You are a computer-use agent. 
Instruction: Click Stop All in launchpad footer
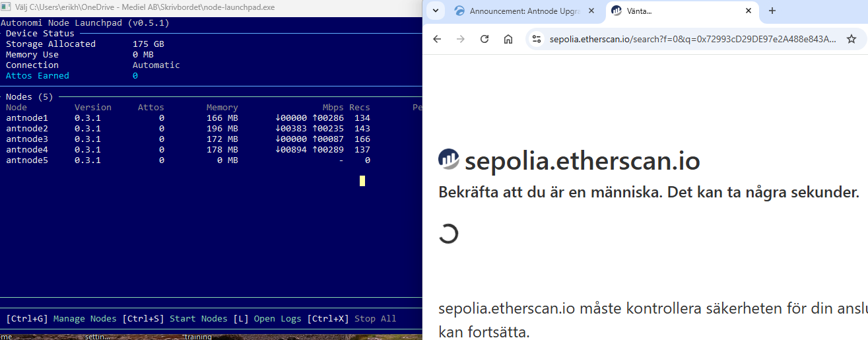click(376, 318)
